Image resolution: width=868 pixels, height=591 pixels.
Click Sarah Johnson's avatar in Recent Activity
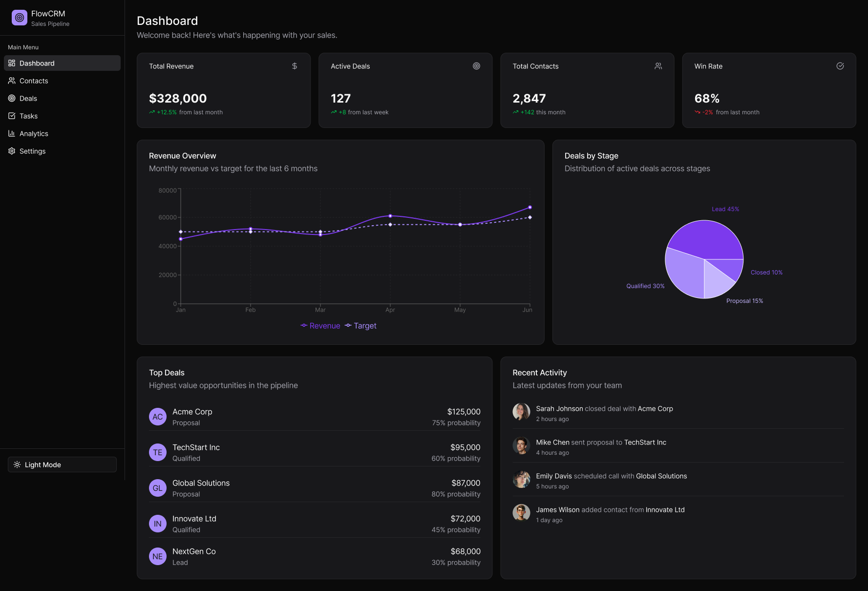[521, 412]
